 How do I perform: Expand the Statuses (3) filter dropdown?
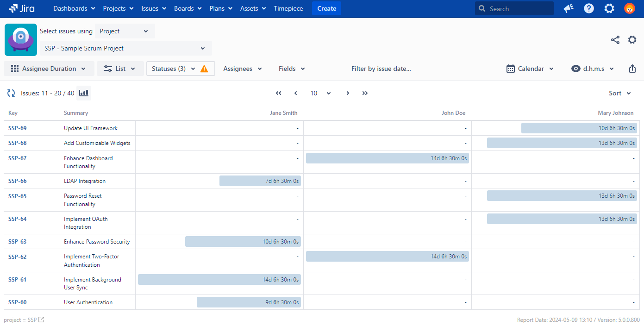click(x=174, y=69)
